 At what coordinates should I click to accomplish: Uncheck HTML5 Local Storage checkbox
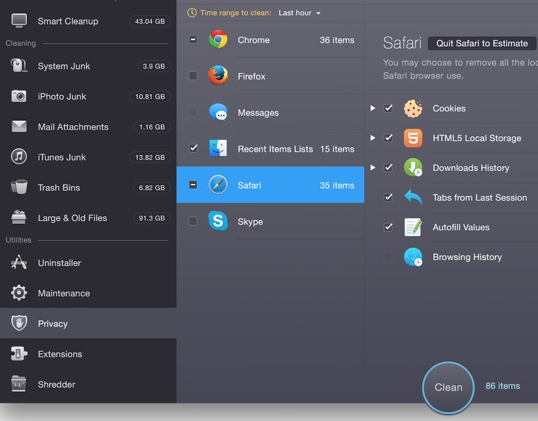coord(388,138)
